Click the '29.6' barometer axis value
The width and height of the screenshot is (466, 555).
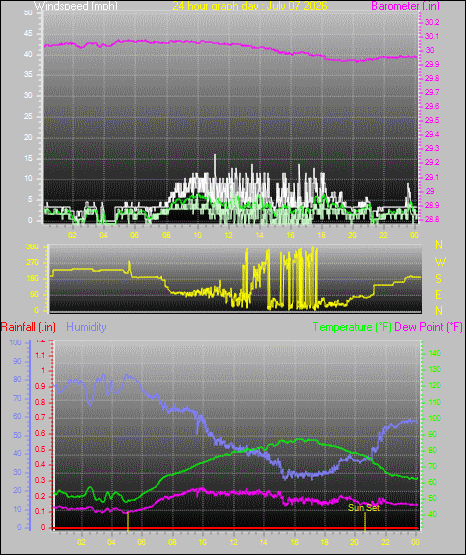432,106
